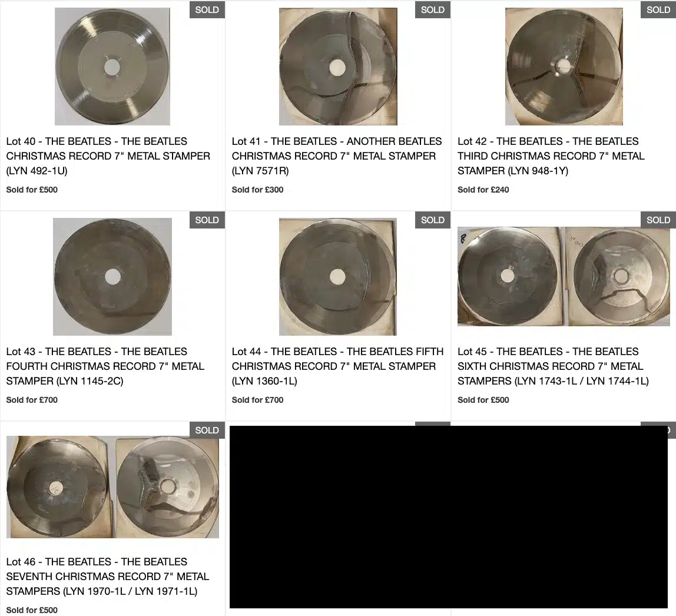Click the Lot 44 'Sold for £700' price text
The height and width of the screenshot is (616, 676).
point(257,400)
